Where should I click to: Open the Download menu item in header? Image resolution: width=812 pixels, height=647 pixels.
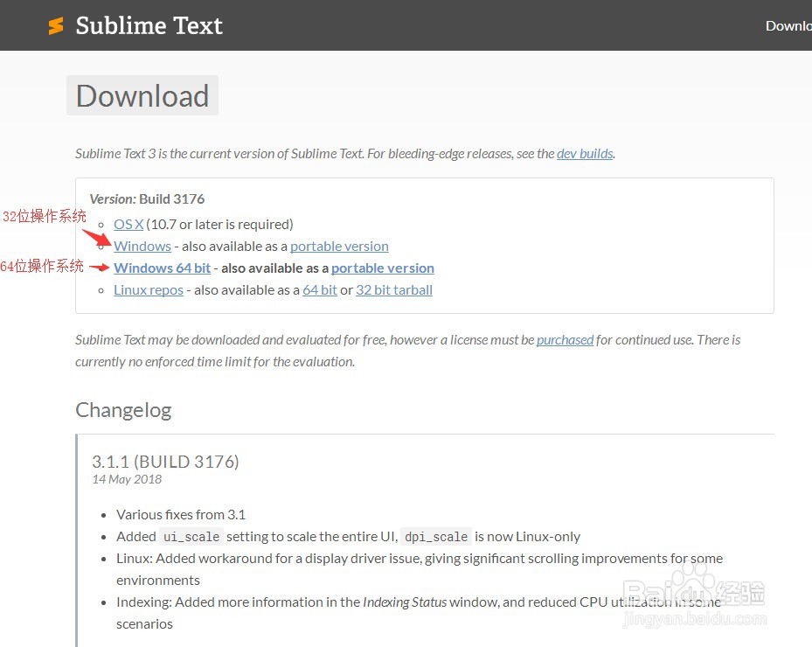pyautogui.click(x=788, y=26)
